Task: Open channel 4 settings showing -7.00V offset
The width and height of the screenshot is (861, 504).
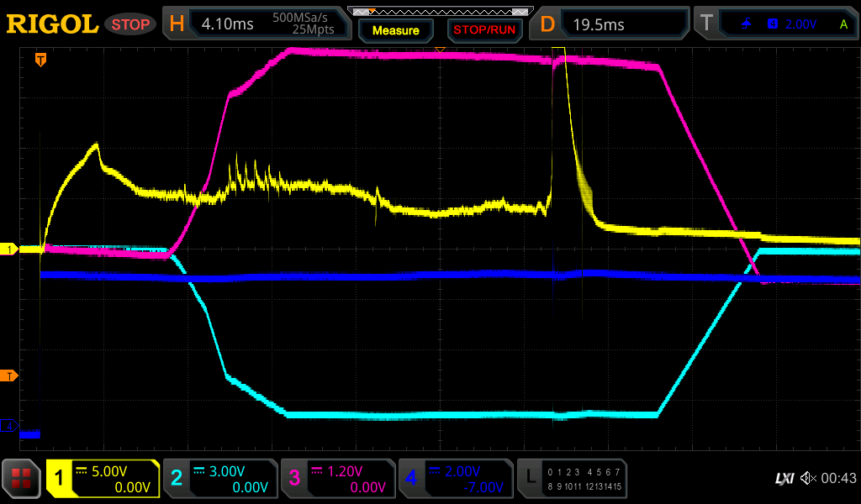Action: tap(455, 478)
